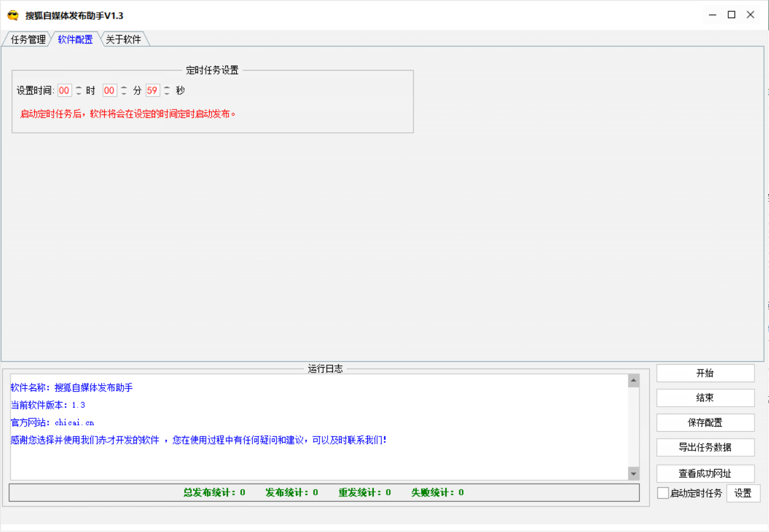Click the 官方网站: chicai.cn log line
The height and width of the screenshot is (532, 769).
(52, 422)
